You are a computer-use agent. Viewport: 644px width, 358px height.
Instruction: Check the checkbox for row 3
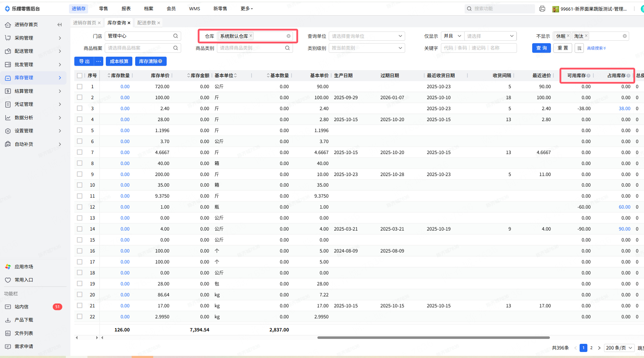80,108
